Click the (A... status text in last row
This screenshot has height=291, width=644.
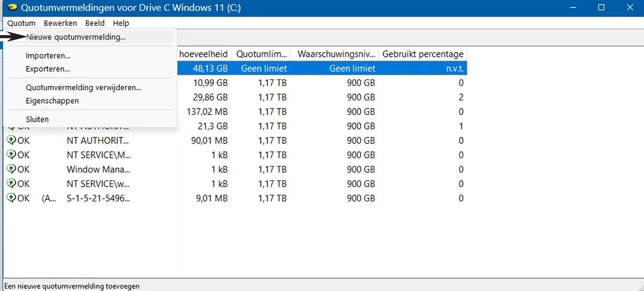coord(49,198)
